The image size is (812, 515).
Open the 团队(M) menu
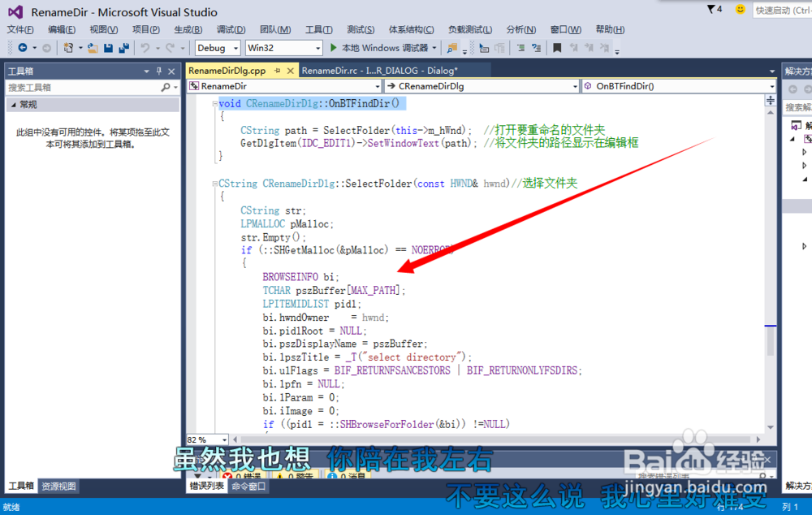point(275,29)
